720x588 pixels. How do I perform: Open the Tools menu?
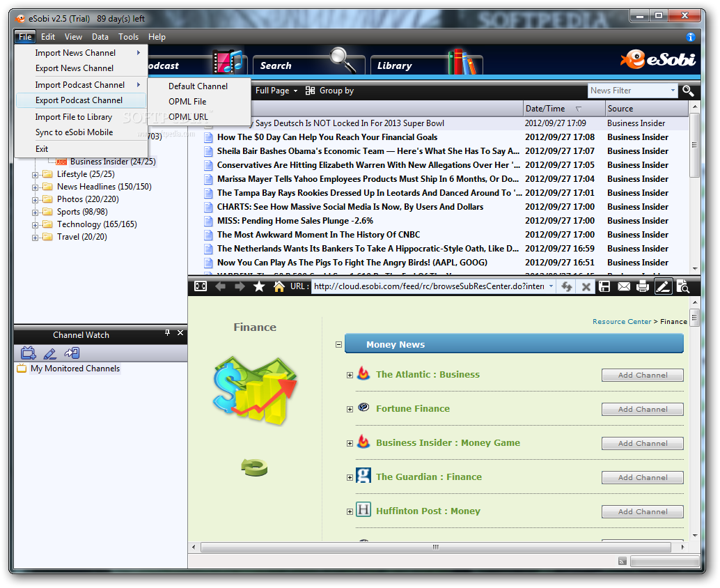point(128,37)
